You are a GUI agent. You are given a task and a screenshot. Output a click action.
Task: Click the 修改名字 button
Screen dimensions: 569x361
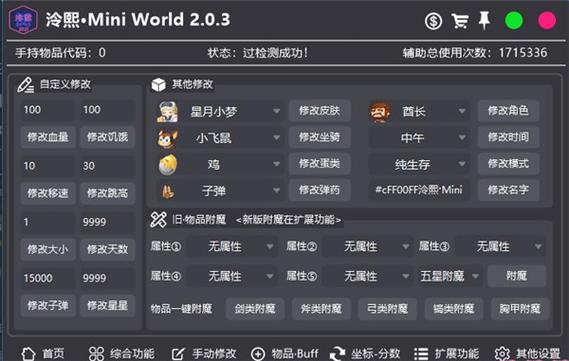[508, 190]
